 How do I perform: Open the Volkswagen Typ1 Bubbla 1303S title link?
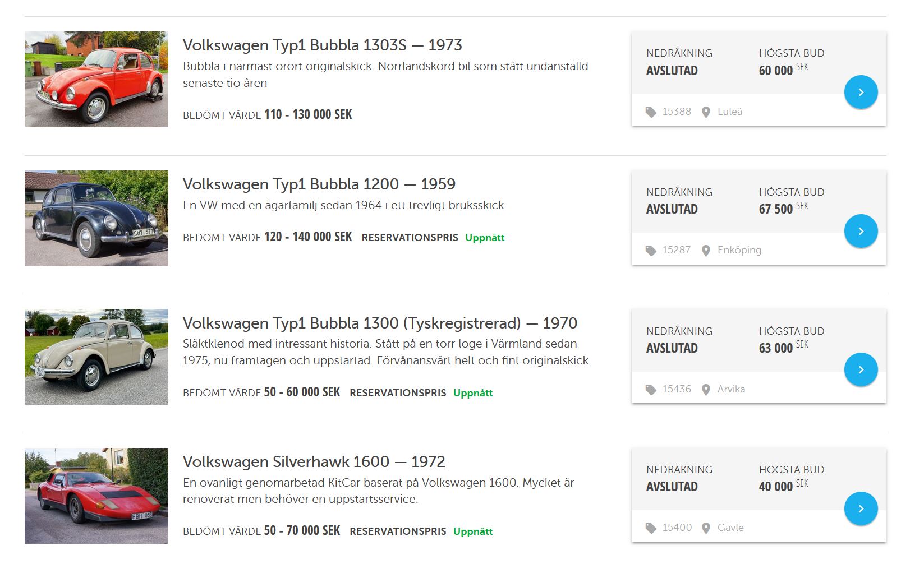click(x=322, y=45)
